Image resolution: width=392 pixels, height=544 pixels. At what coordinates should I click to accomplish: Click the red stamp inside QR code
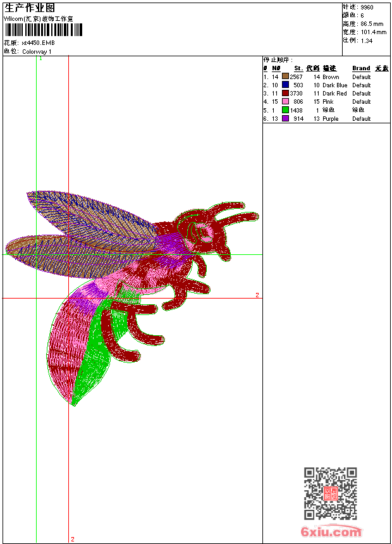pyautogui.click(x=331, y=493)
